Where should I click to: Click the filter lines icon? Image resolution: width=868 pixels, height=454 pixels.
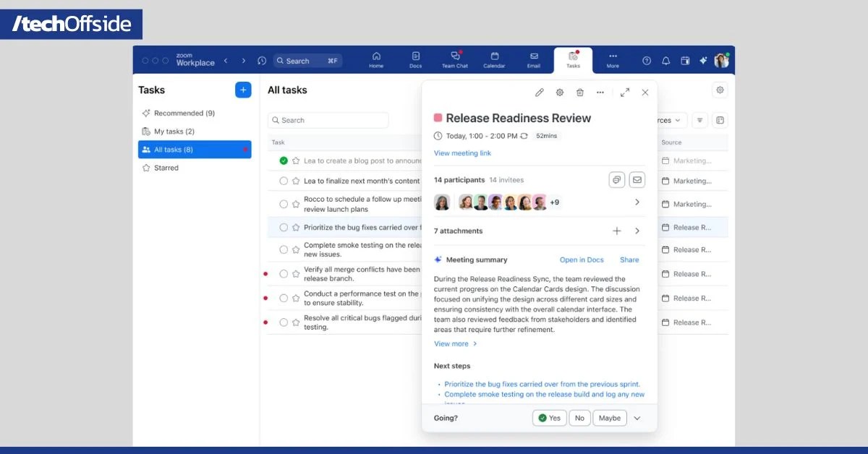(700, 121)
